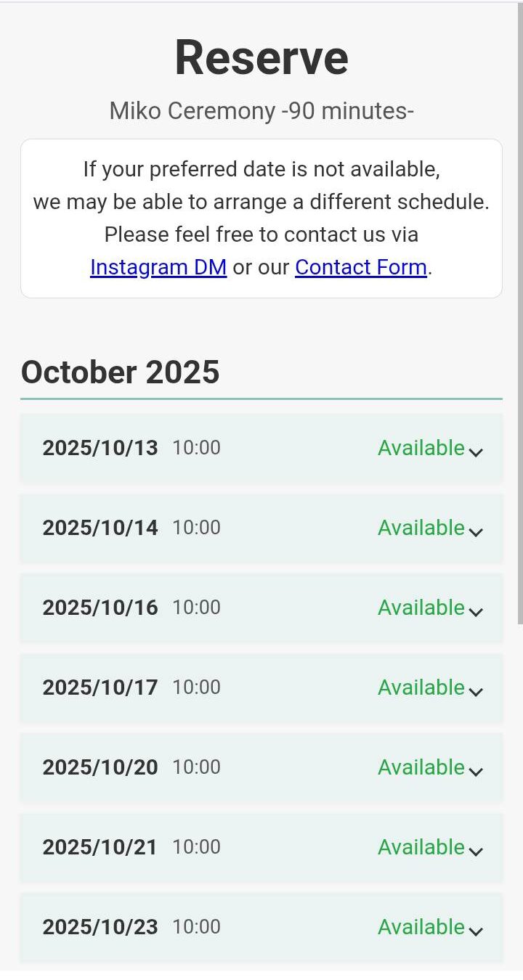Select the 2025/10/16 date row
The image size is (523, 980).
coord(100,608)
